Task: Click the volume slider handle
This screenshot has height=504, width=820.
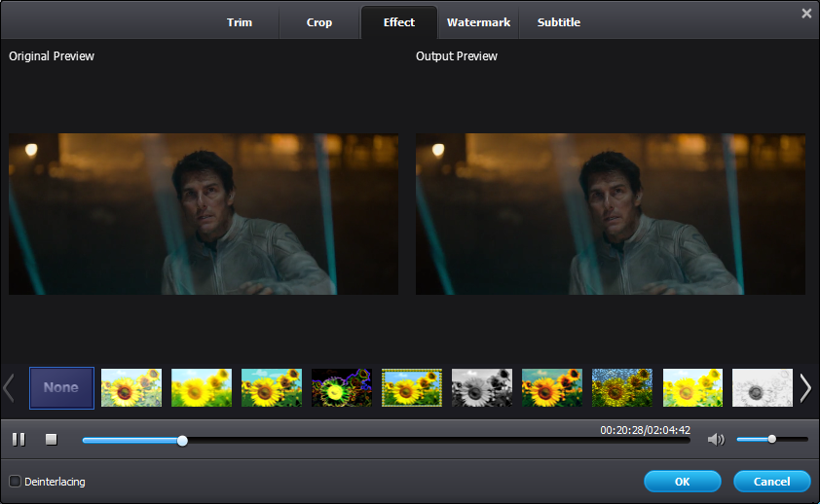Action: [x=772, y=439]
